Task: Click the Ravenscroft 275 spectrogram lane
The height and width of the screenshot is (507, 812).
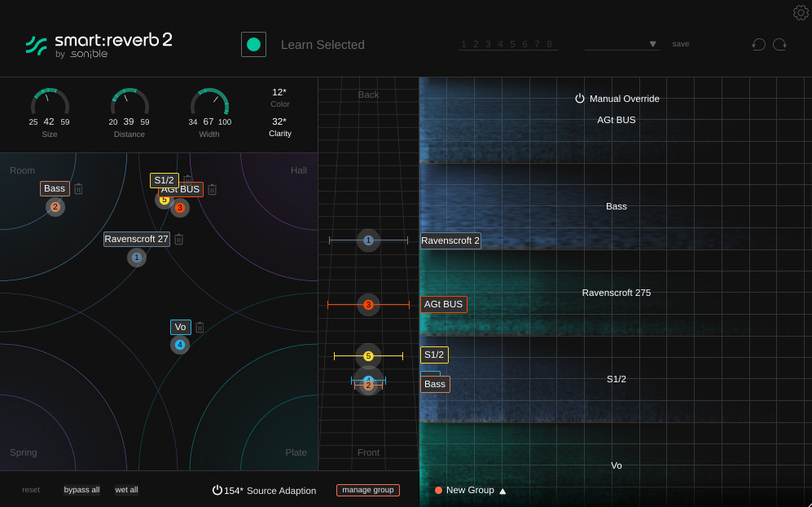Action: pos(616,293)
